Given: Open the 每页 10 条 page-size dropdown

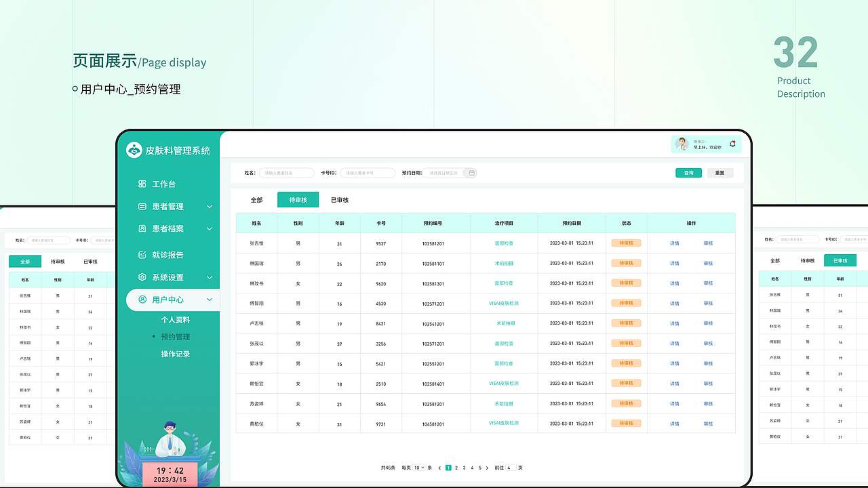Looking at the screenshot, I should pyautogui.click(x=419, y=468).
